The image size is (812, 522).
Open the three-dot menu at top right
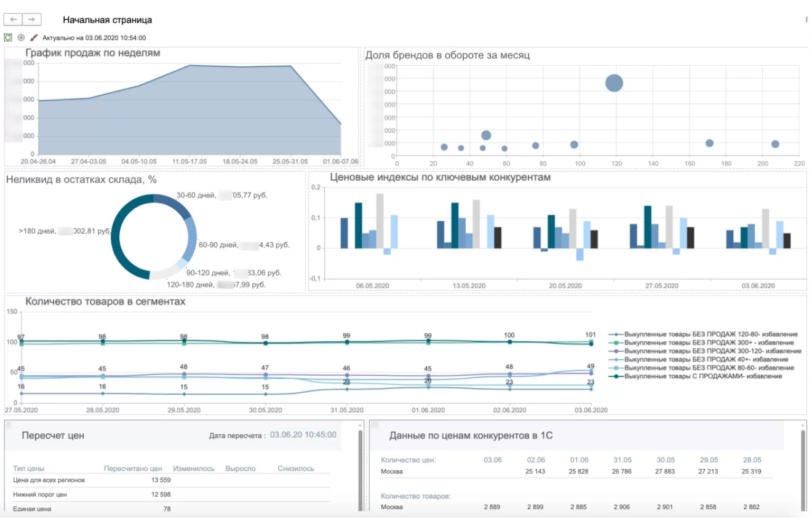click(806, 20)
